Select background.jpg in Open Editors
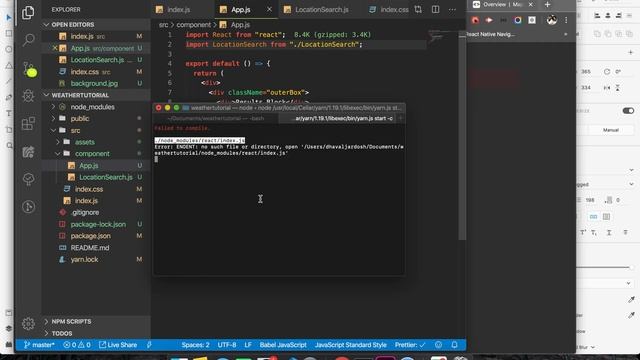The height and width of the screenshot is (360, 640). point(96,83)
